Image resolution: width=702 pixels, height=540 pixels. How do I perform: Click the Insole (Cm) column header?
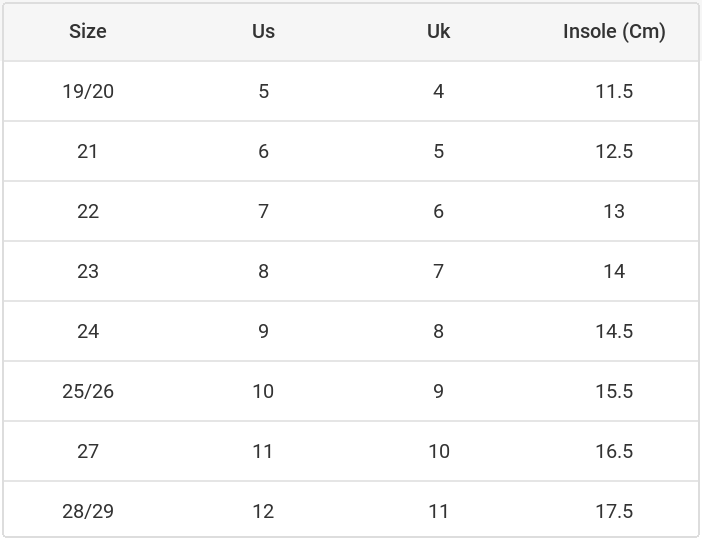tap(614, 32)
